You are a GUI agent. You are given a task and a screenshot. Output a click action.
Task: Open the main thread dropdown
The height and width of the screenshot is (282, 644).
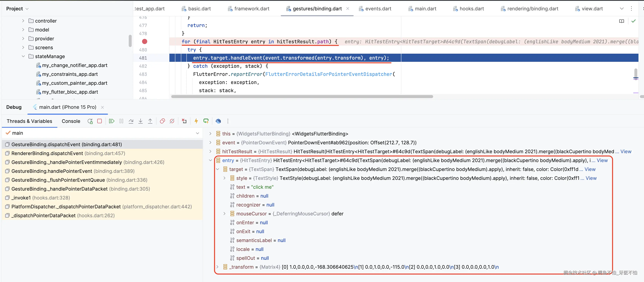[198, 133]
